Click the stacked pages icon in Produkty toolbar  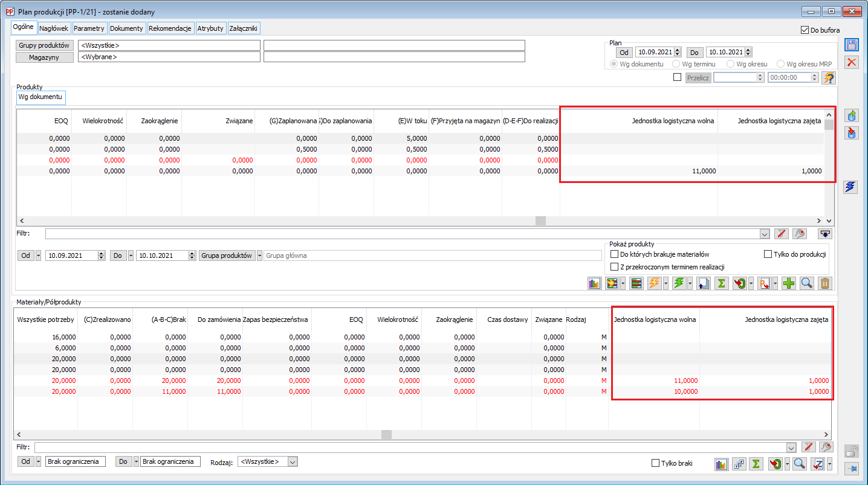[703, 283]
